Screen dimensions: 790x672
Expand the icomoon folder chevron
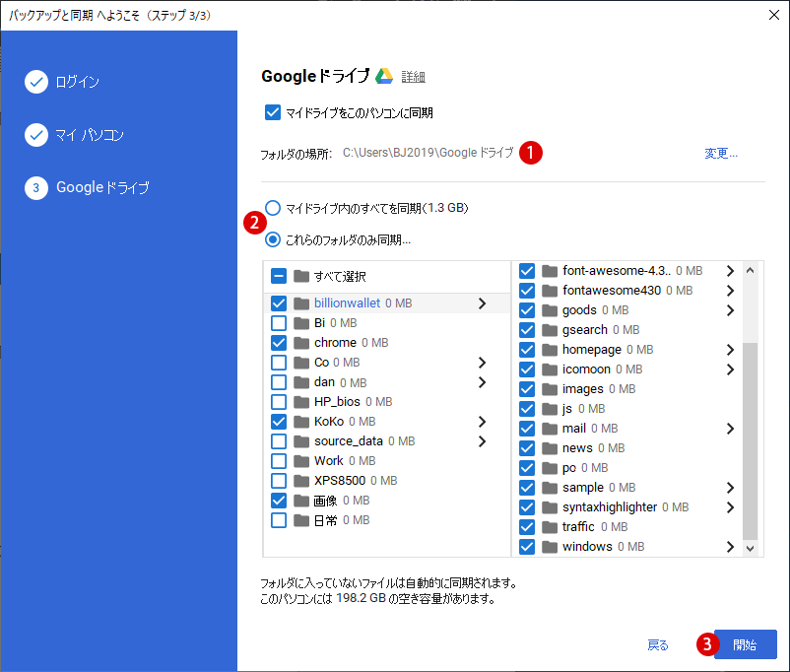pyautogui.click(x=731, y=370)
